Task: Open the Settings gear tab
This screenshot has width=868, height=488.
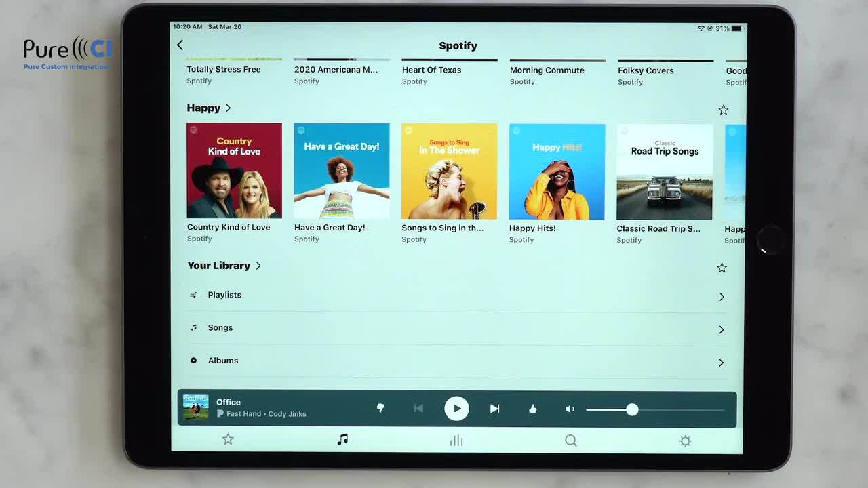Action: tap(685, 441)
